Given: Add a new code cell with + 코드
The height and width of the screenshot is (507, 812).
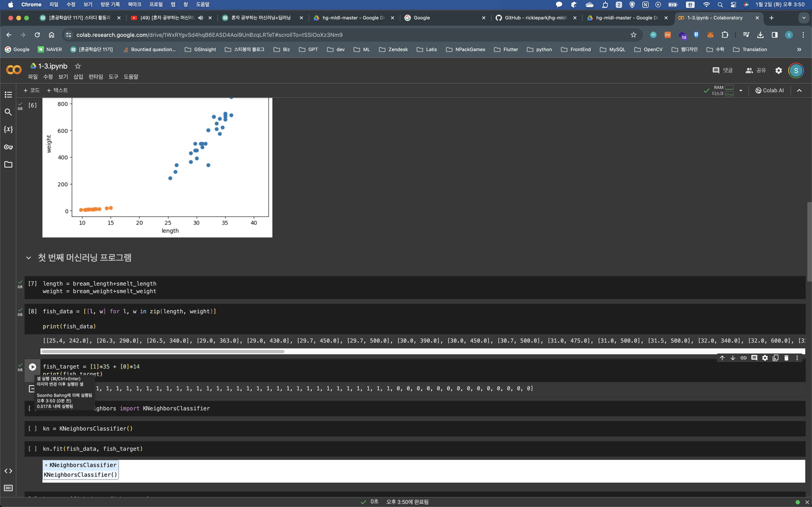Looking at the screenshot, I should [x=32, y=90].
